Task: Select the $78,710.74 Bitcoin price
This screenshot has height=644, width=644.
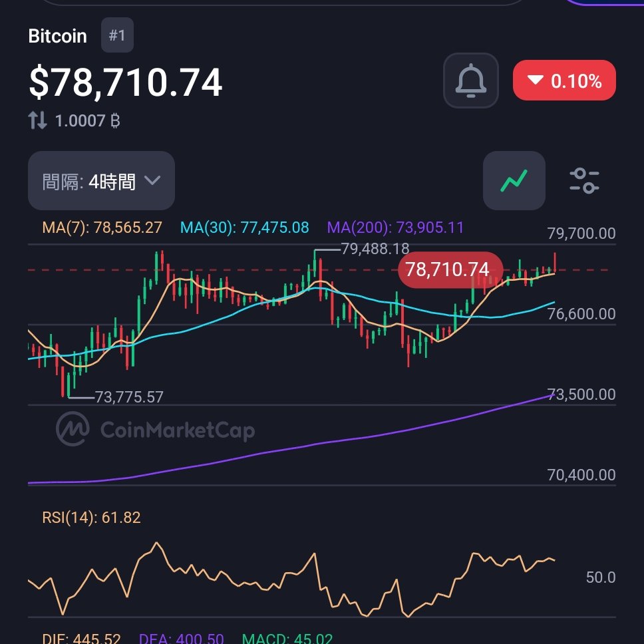Action: coord(126,82)
